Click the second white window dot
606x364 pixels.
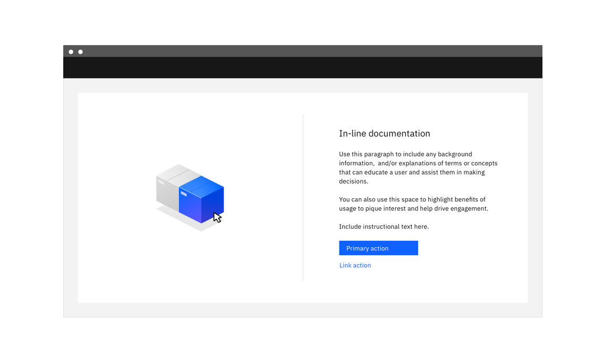[x=80, y=52]
